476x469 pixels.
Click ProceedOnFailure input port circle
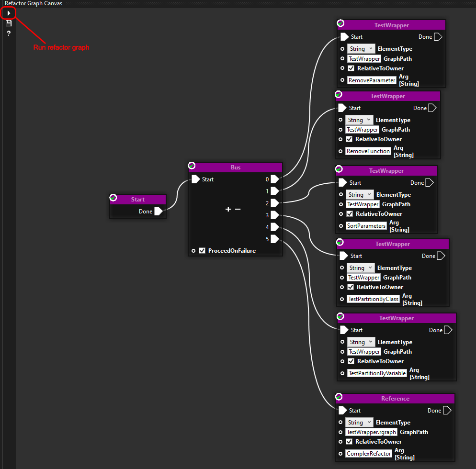(193, 251)
